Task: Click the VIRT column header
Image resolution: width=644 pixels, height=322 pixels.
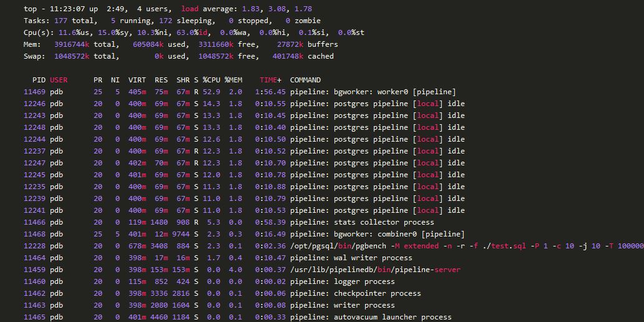Action: [x=137, y=80]
